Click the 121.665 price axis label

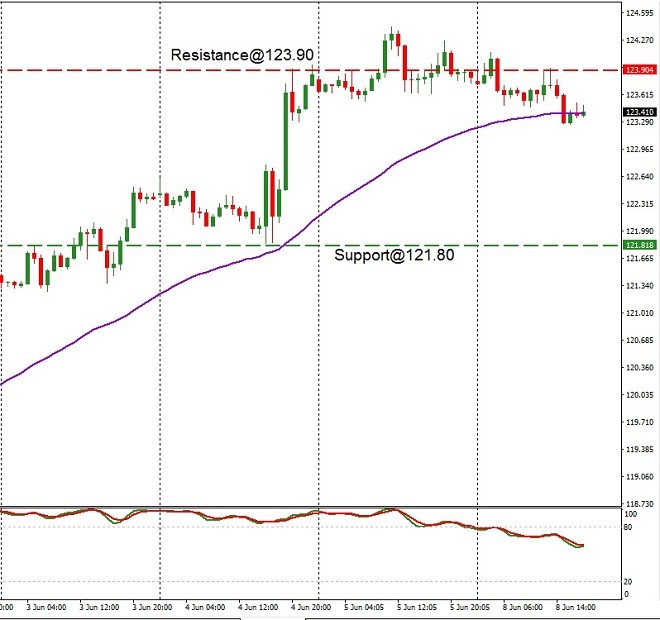[640, 258]
